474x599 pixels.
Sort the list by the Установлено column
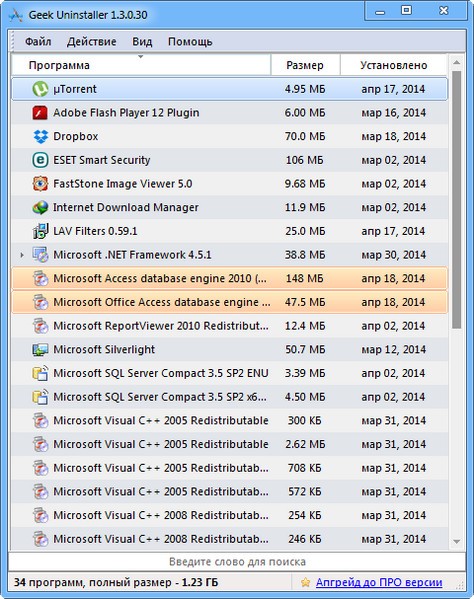393,65
